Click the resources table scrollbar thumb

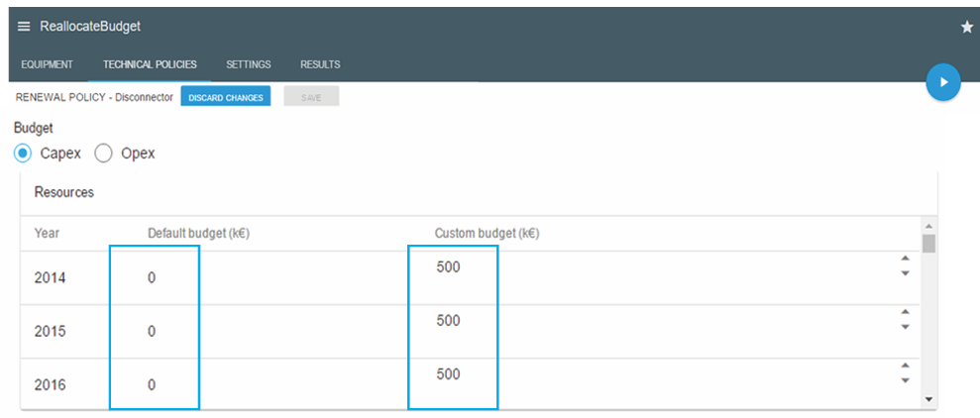click(x=928, y=244)
